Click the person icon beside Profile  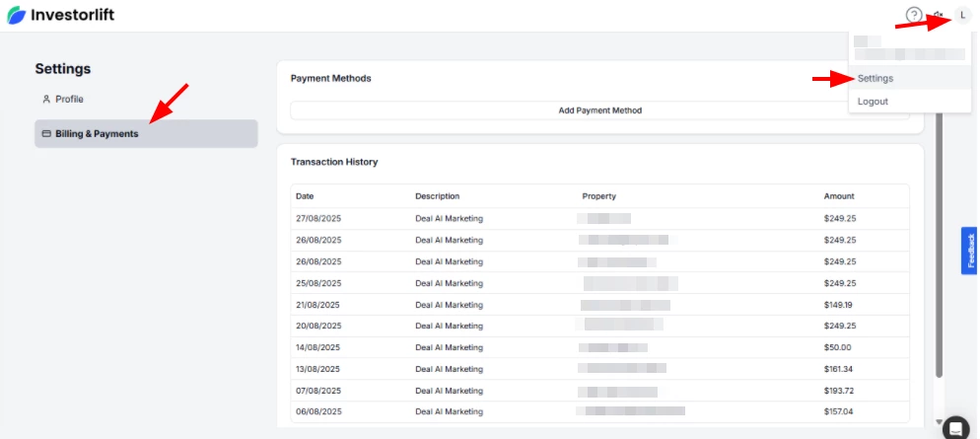click(x=45, y=99)
